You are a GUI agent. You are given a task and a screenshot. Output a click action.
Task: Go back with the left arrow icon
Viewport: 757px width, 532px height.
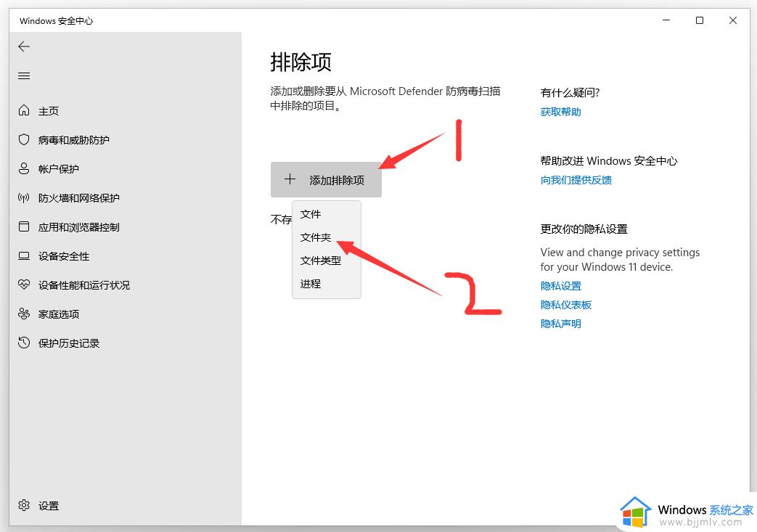[24, 46]
